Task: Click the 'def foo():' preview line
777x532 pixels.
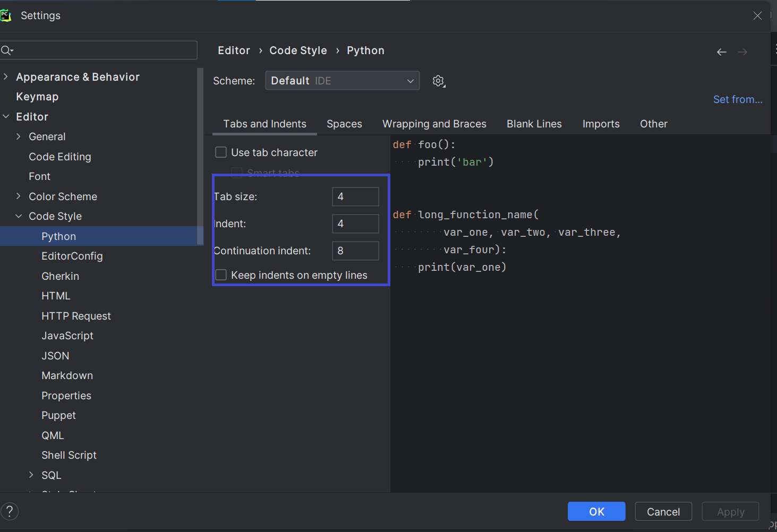Action: pyautogui.click(x=424, y=144)
